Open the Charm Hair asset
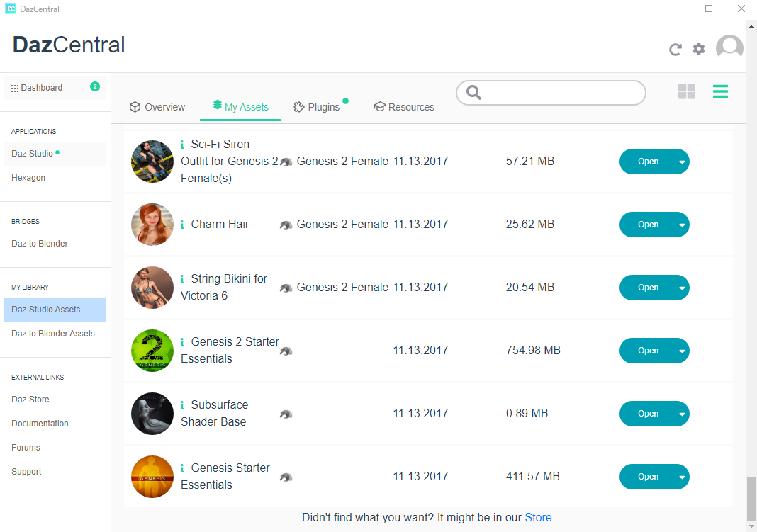The image size is (757, 532). [x=647, y=225]
